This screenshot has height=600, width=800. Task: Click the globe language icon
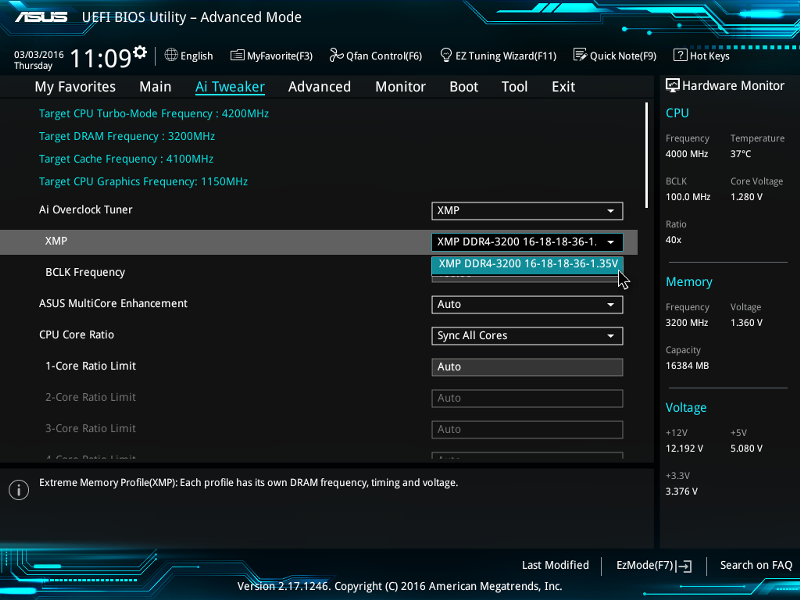click(x=171, y=55)
